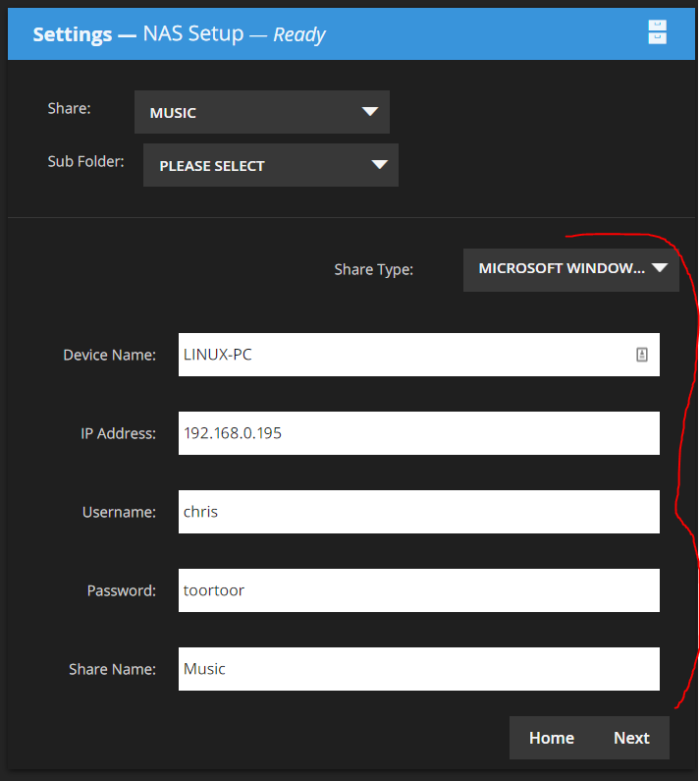Click the Share Type label

(x=373, y=269)
